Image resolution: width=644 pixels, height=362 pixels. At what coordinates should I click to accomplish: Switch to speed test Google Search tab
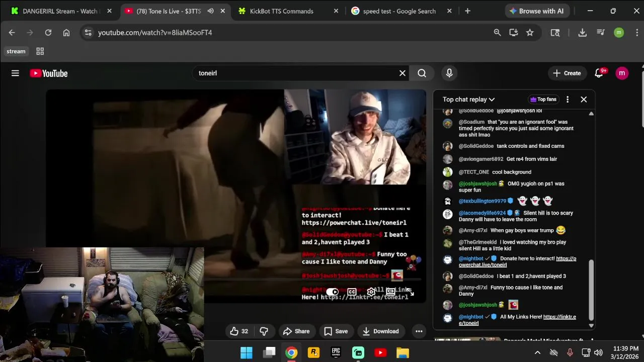pos(401,11)
